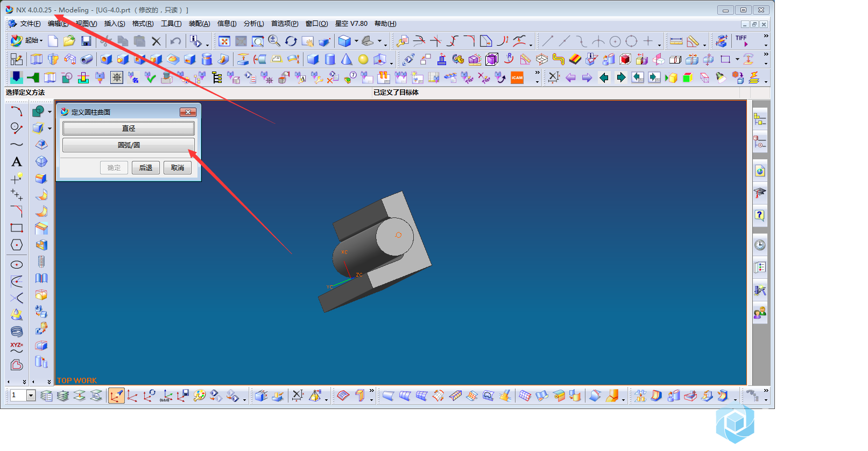Activate the Rotate view tool
This screenshot has height=451, width=868.
click(291, 41)
